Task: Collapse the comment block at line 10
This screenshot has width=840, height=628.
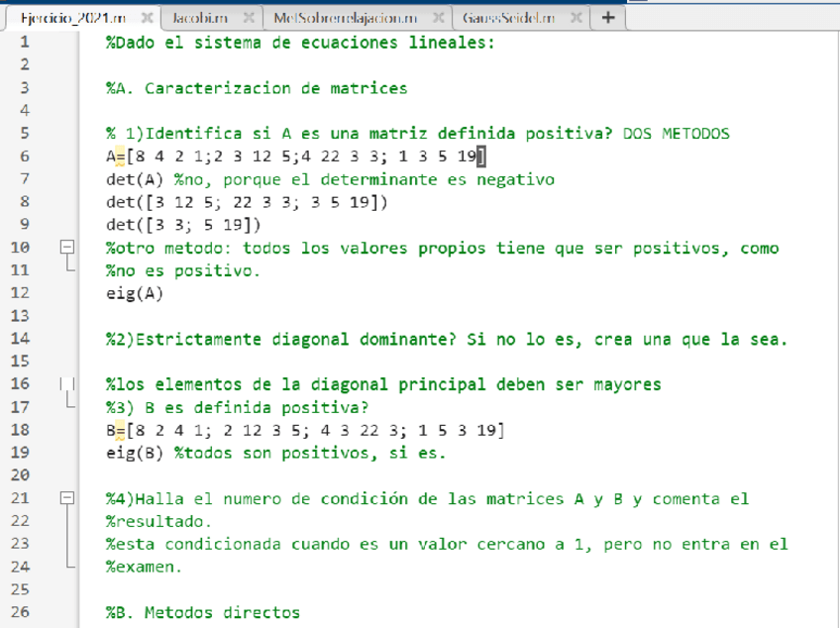Action: coord(67,248)
